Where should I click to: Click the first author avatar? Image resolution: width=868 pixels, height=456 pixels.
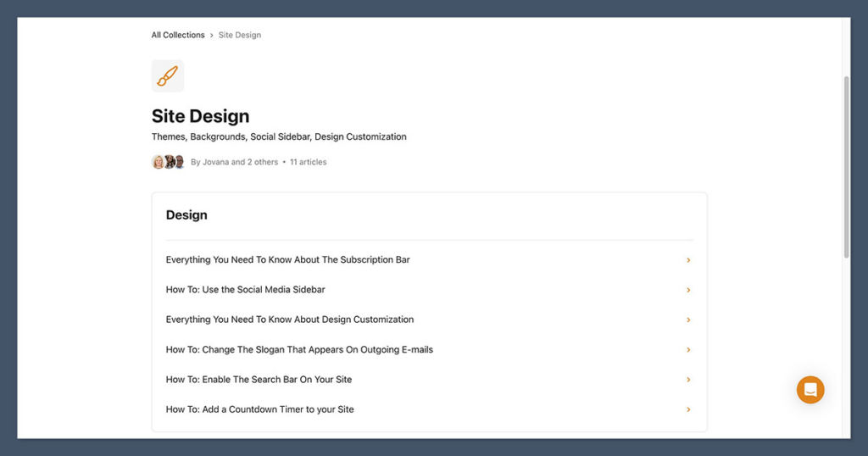[x=158, y=162]
